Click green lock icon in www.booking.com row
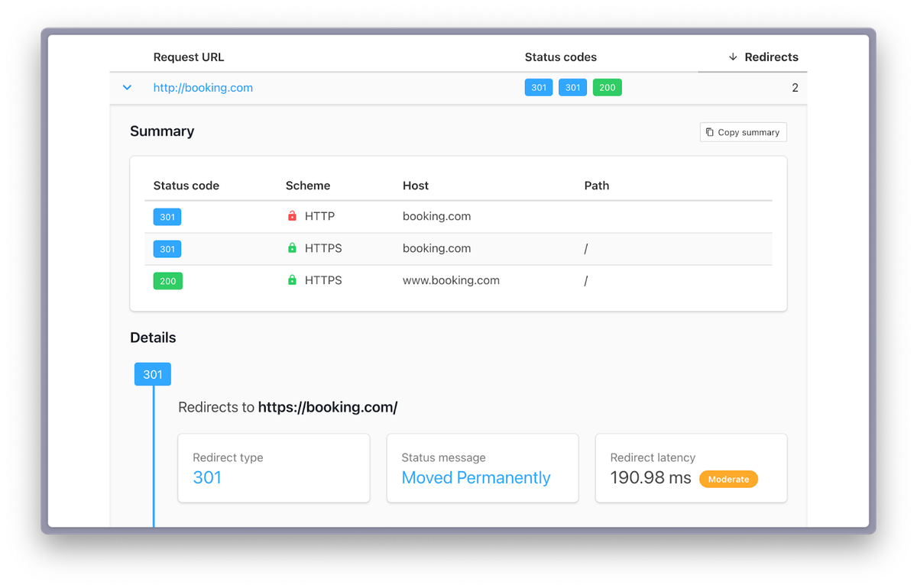The image size is (917, 588). (292, 280)
